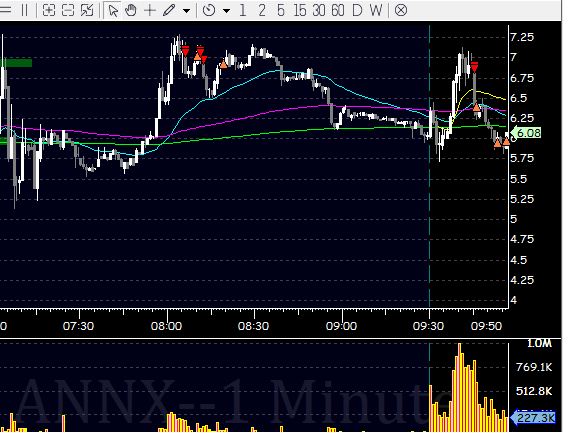Switch to the 60 minute timeframe
This screenshot has width=564, height=432.
coord(338,10)
